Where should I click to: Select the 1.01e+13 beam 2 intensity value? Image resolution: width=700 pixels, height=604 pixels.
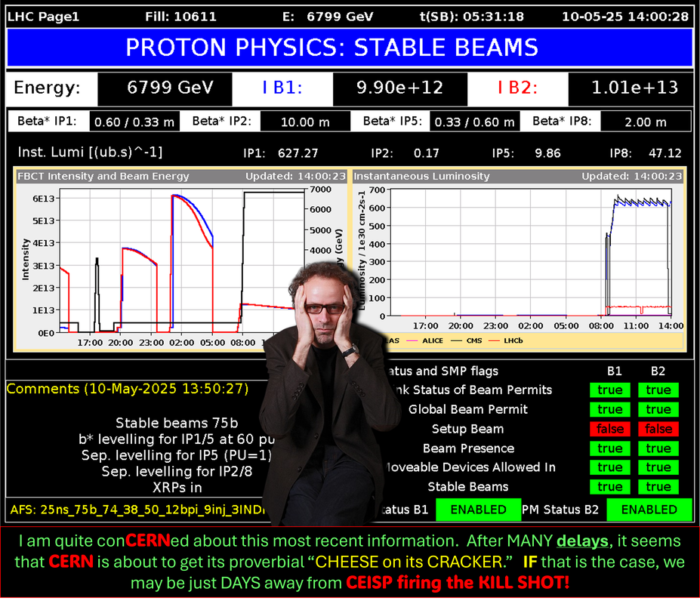635,88
